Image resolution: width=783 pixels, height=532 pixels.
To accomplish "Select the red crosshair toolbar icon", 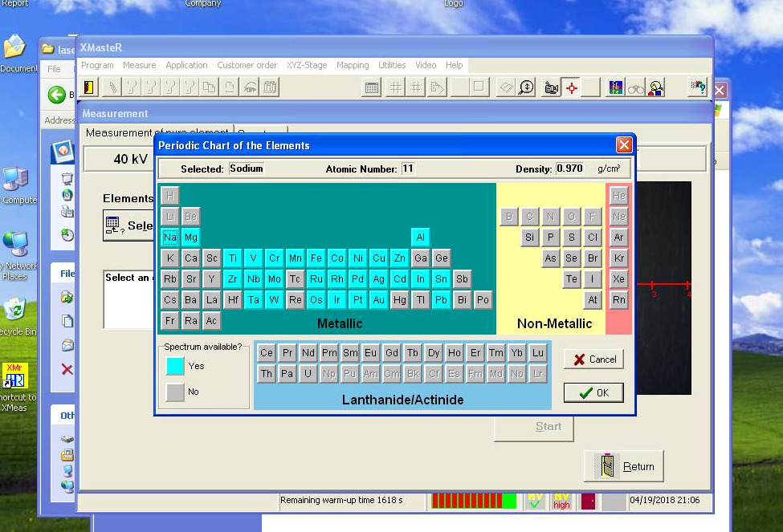I will click(572, 87).
